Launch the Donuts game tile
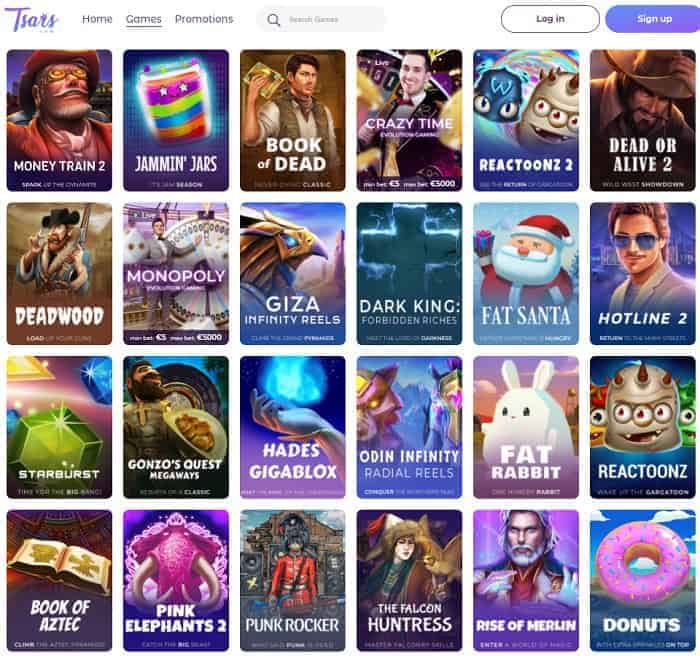The height and width of the screenshot is (656, 700). click(643, 581)
